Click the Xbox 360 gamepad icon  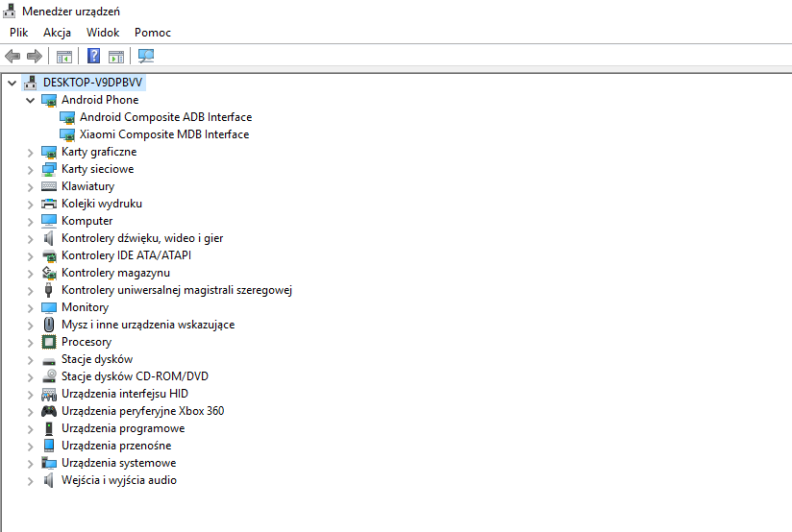point(49,411)
